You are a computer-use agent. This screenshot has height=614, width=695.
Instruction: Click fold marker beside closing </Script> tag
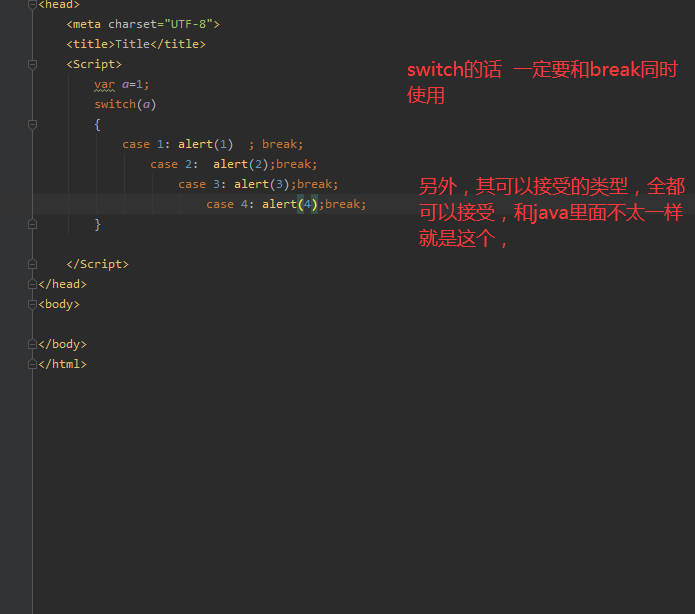point(32,264)
